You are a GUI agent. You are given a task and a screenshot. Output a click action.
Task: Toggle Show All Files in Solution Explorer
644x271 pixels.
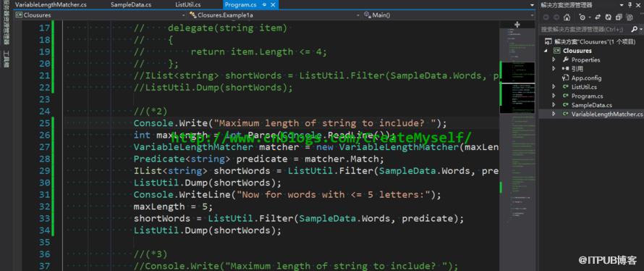630,17
